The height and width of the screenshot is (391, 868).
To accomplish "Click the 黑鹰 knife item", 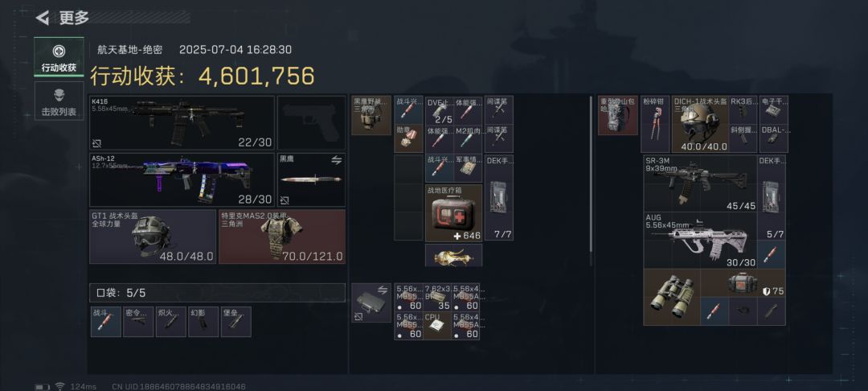I will point(311,180).
